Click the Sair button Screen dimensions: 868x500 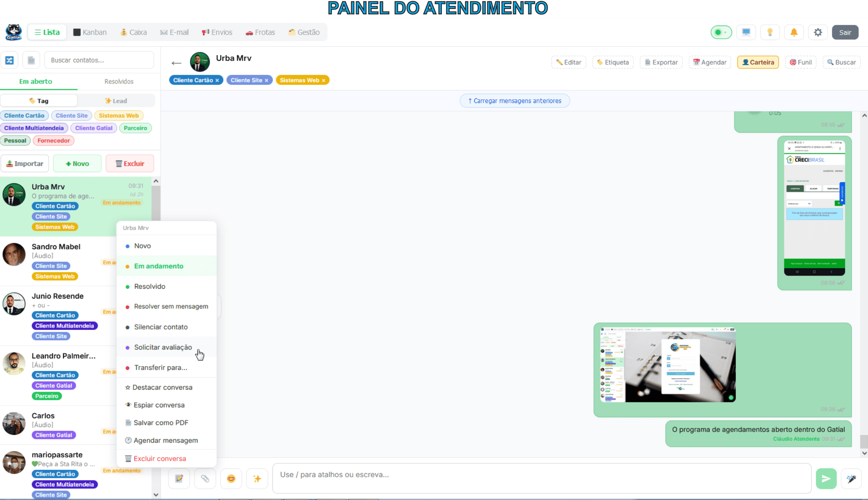(x=845, y=32)
